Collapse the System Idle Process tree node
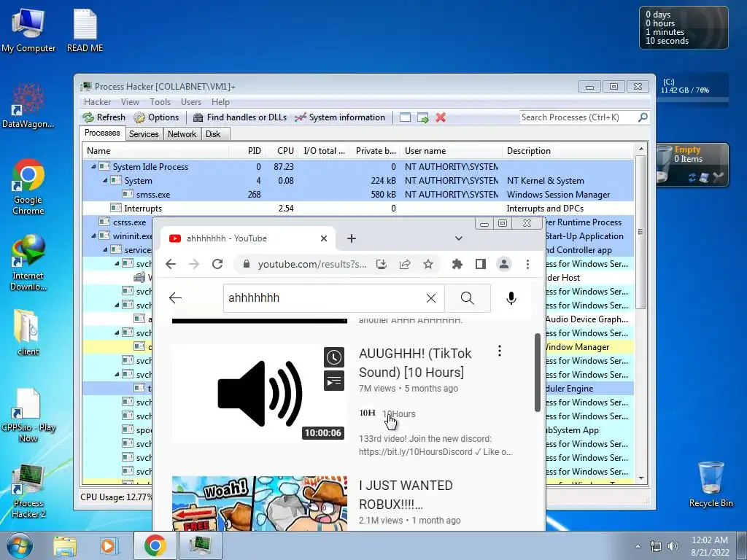Screen dimensions: 747x560 tap(93, 167)
